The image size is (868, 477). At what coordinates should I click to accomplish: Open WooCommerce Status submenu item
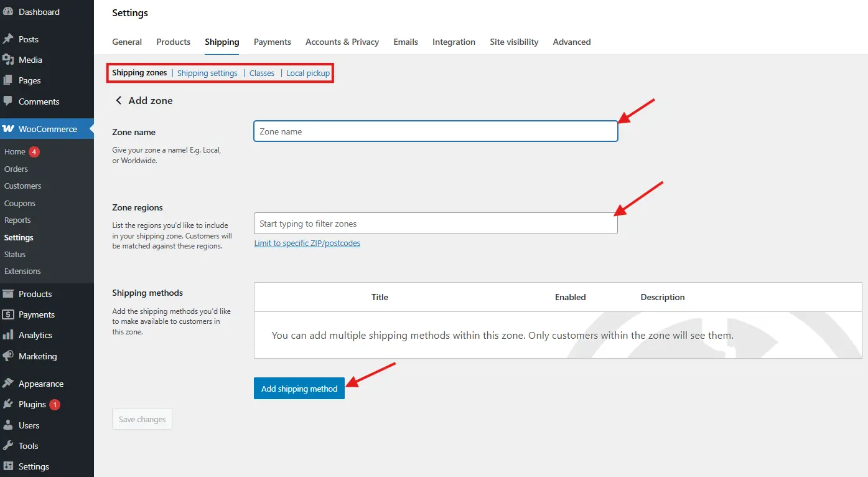(15, 254)
